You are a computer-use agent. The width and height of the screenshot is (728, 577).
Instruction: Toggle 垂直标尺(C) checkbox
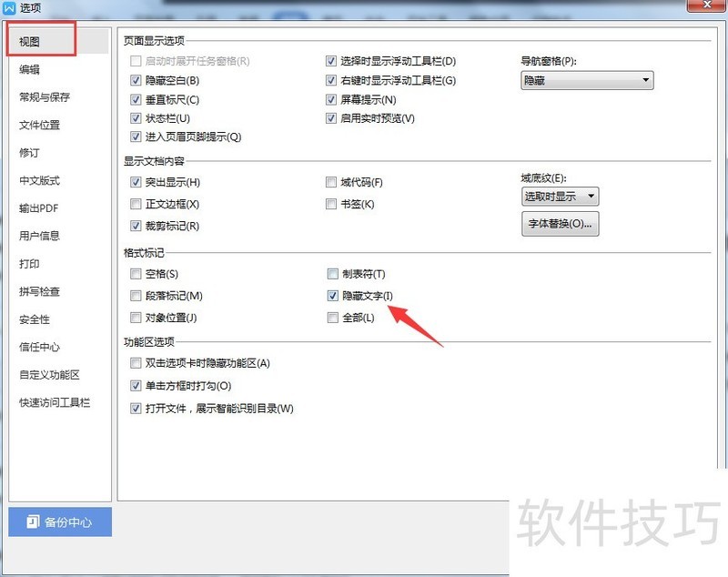click(136, 99)
